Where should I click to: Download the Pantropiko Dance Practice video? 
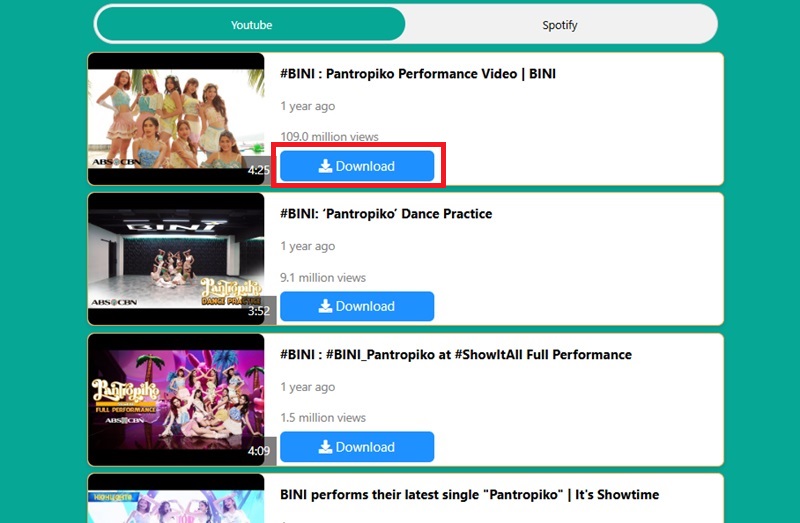tap(357, 306)
